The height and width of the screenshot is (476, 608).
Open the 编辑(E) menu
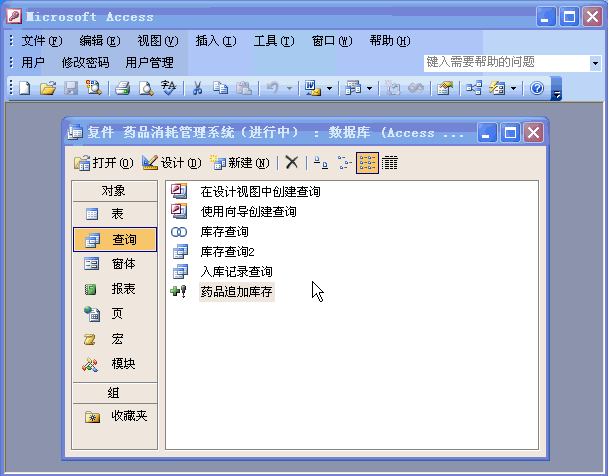point(100,41)
